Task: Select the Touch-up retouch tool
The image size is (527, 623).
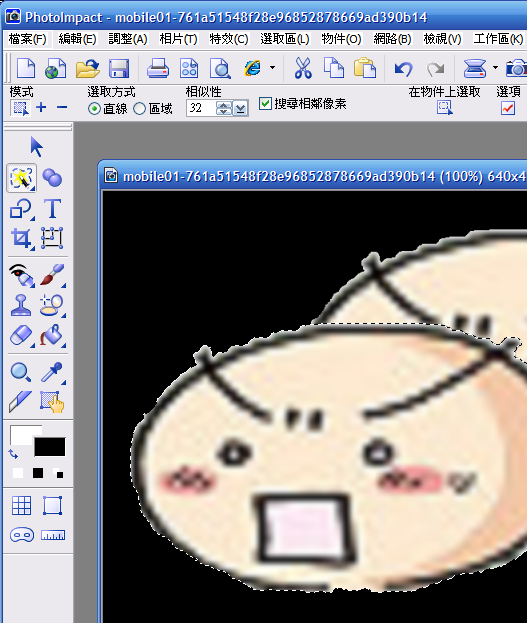Action: tap(52, 305)
